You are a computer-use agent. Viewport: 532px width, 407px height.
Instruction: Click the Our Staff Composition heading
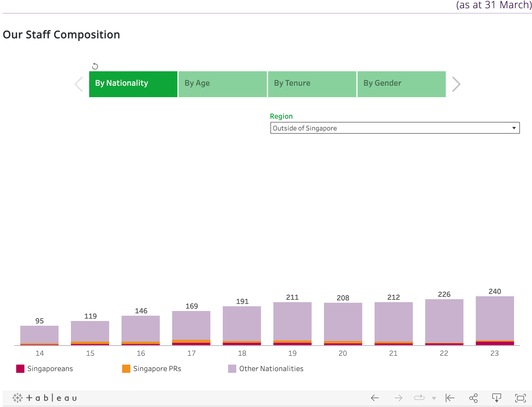pos(61,35)
